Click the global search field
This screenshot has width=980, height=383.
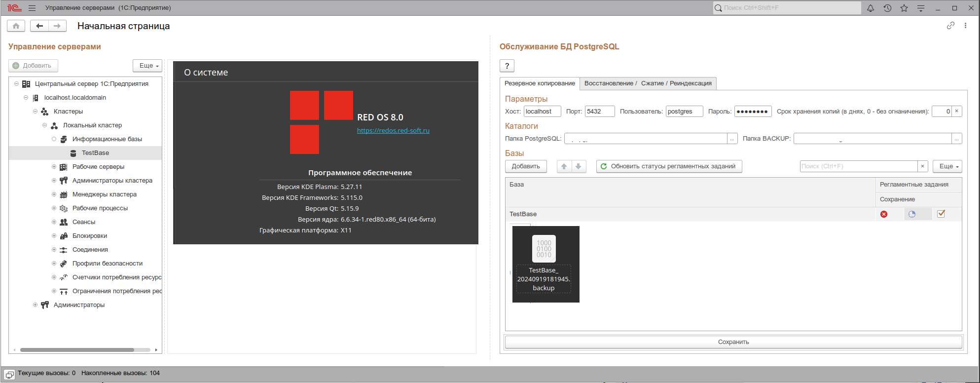point(787,8)
